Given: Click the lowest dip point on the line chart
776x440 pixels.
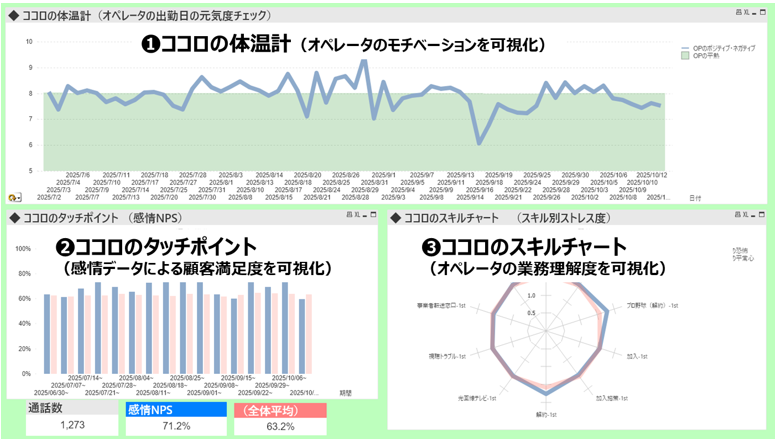Looking at the screenshot, I should click(479, 143).
